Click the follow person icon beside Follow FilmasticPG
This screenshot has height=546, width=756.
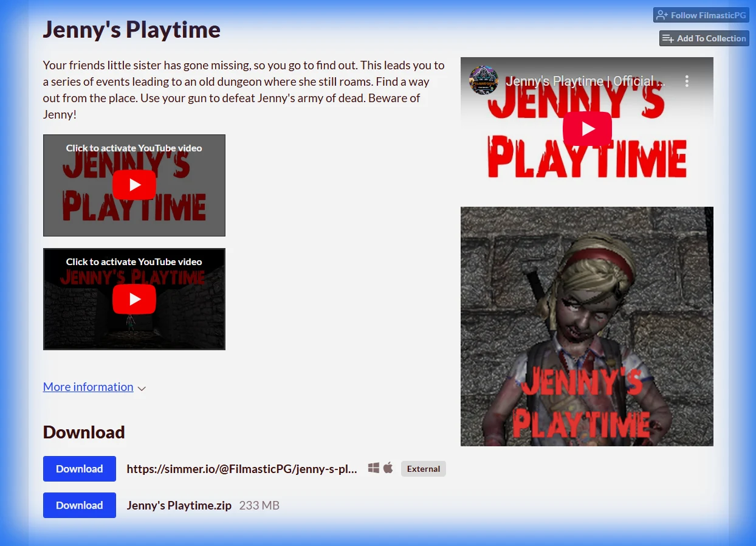point(662,15)
